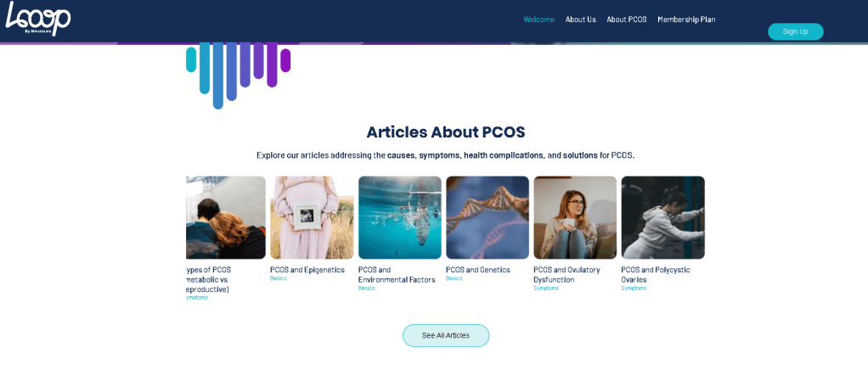Click the Loop logo in header
Viewport: 868px width, 375px height.
37,19
